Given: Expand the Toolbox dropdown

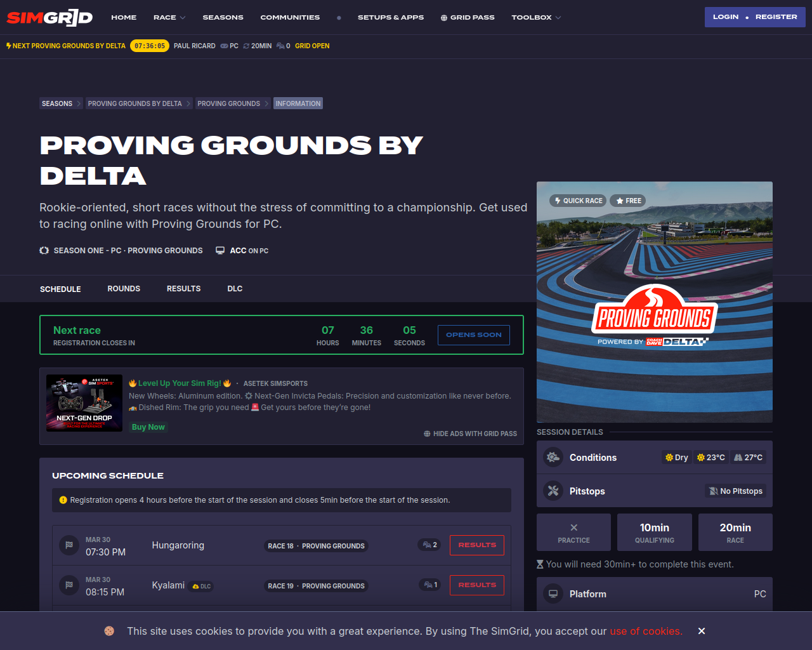Looking at the screenshot, I should click(x=536, y=17).
